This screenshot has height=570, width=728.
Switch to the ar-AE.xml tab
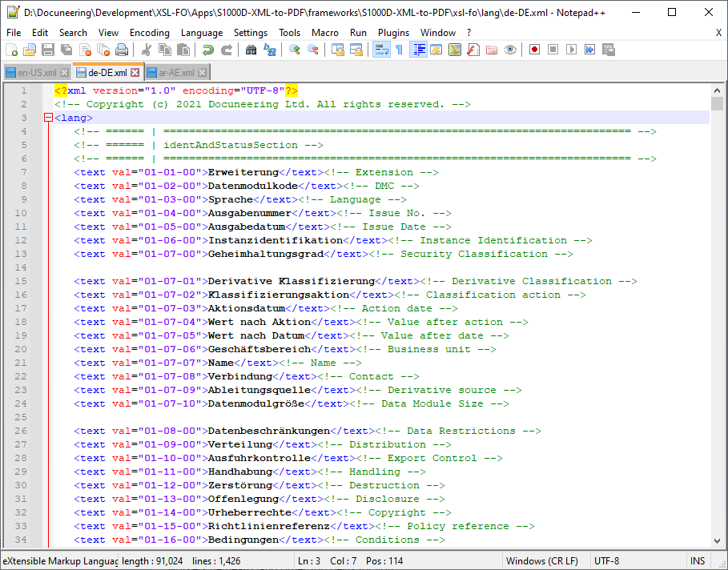pyautogui.click(x=176, y=73)
